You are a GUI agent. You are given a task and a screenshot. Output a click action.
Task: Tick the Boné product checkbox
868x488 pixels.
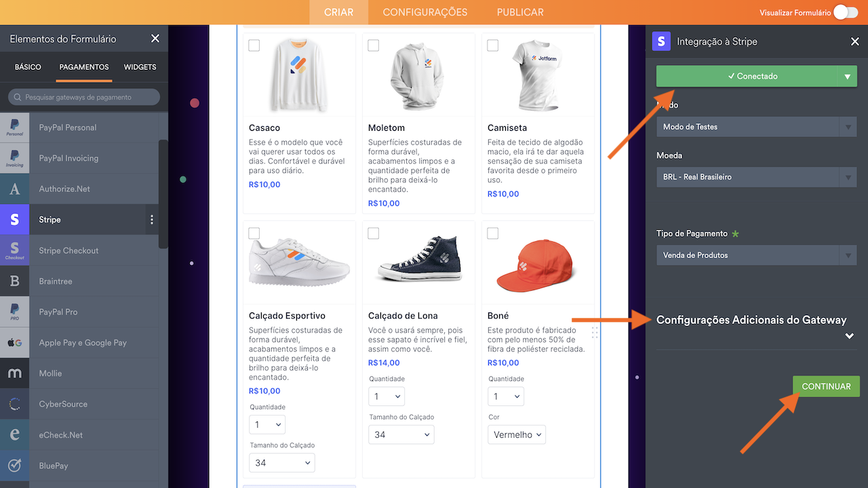(492, 233)
